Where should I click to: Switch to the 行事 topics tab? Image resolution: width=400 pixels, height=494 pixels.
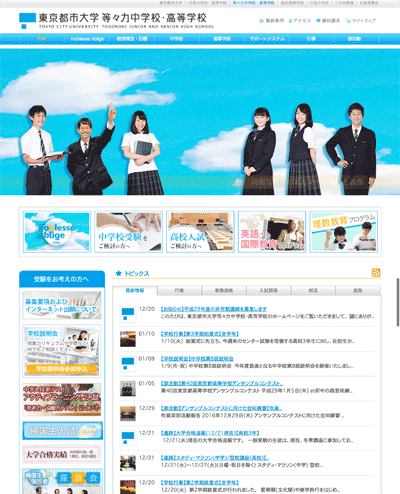coord(179,290)
